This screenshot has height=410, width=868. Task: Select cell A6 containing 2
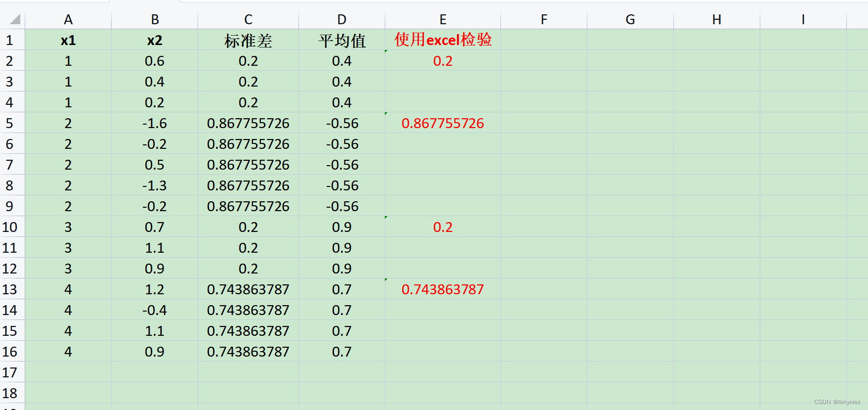pyautogui.click(x=68, y=144)
